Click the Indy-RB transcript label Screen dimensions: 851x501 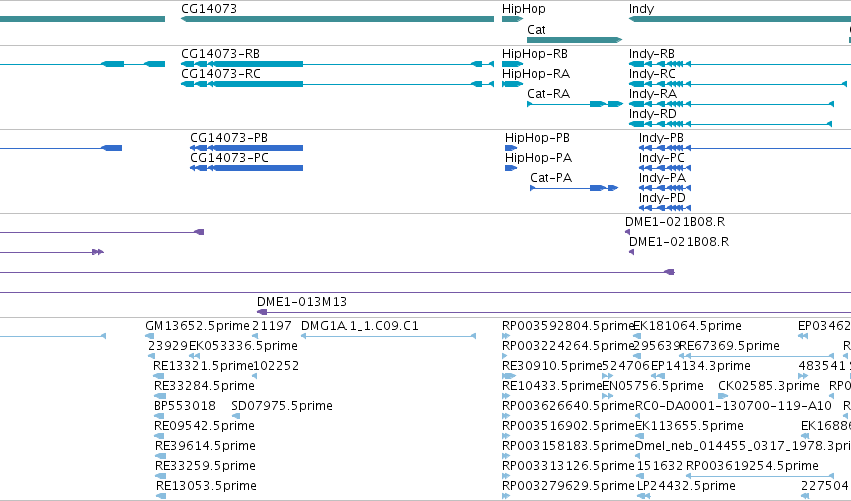coord(652,54)
